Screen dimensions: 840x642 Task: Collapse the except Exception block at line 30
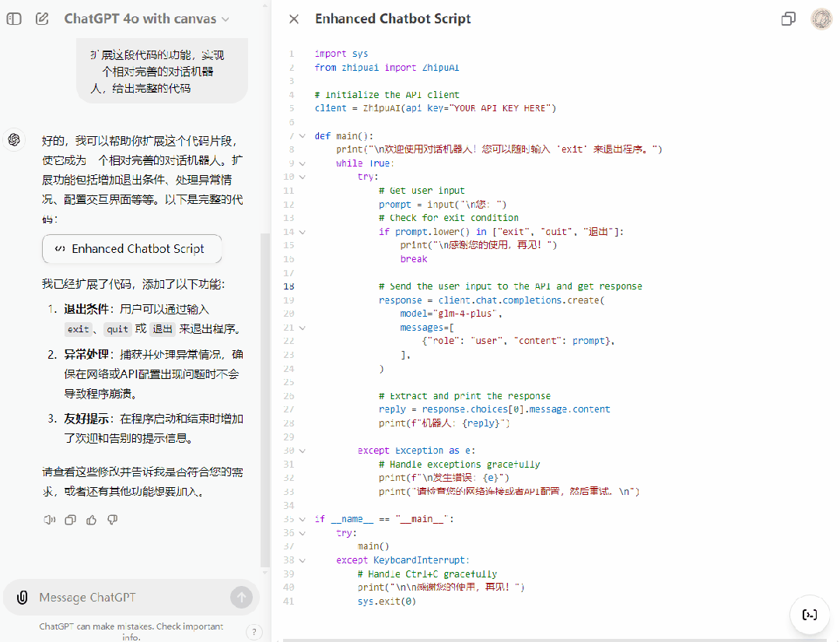[302, 451]
